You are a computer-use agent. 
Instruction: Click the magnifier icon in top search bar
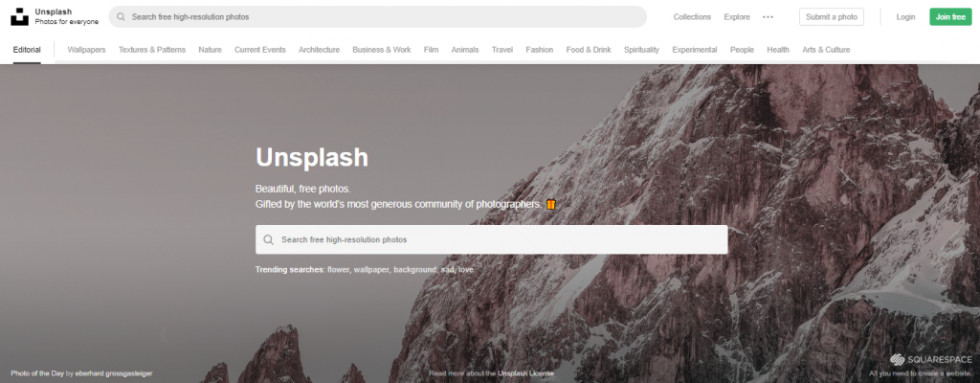[122, 17]
